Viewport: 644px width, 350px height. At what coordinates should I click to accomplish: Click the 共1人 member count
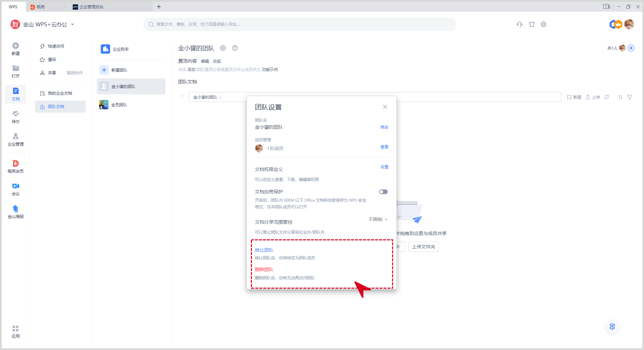point(612,48)
